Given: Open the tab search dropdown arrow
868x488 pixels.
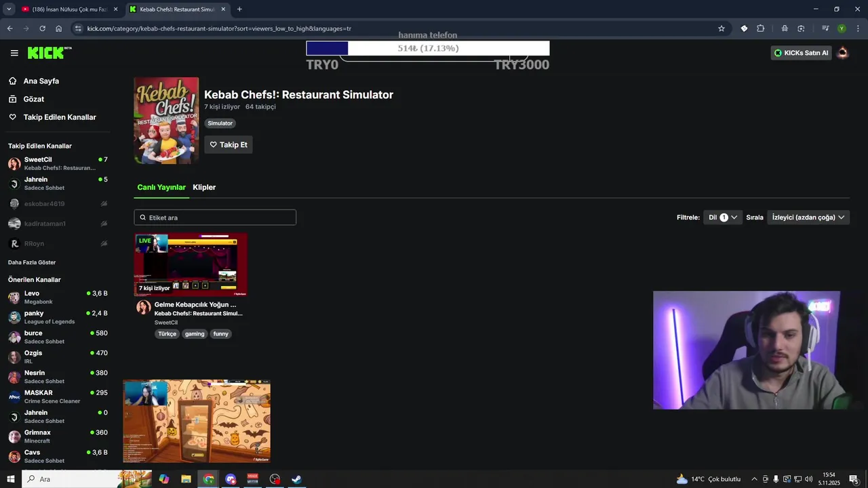Looking at the screenshot, I should pyautogui.click(x=8, y=9).
